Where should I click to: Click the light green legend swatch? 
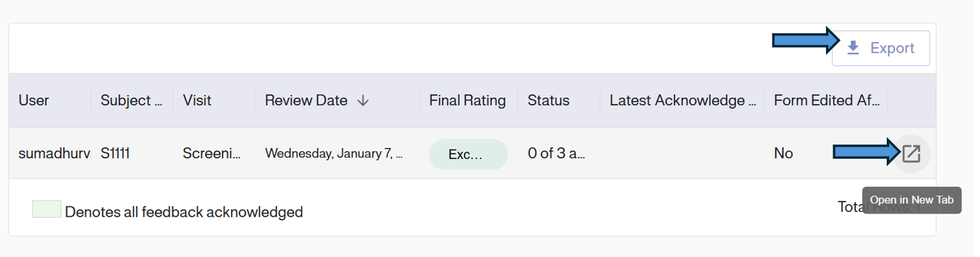46,209
